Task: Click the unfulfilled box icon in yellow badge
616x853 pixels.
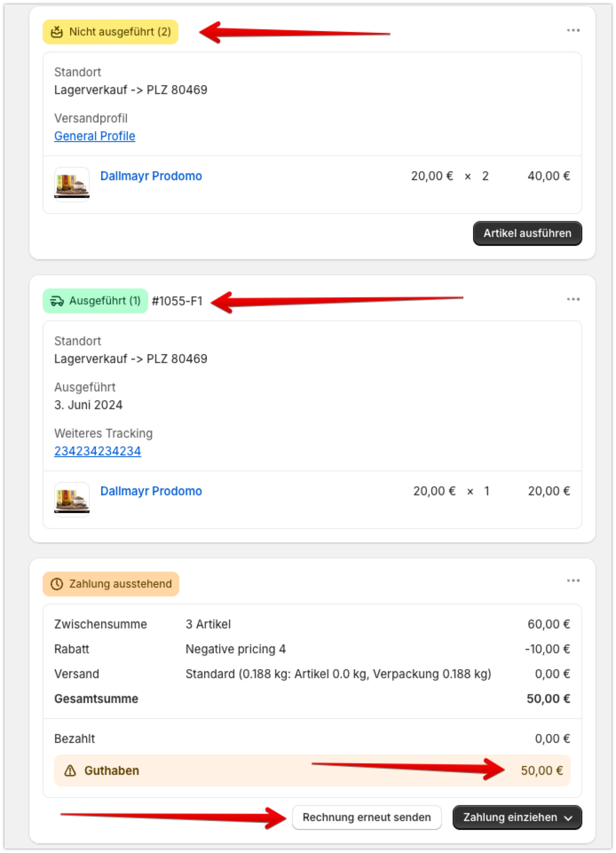Action: point(57,32)
